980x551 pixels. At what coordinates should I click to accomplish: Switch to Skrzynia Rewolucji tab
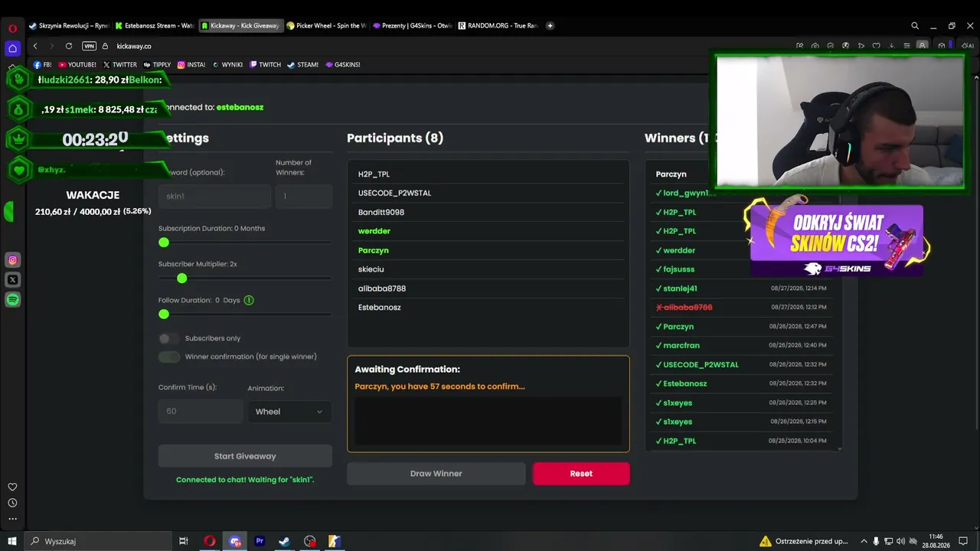click(x=69, y=25)
